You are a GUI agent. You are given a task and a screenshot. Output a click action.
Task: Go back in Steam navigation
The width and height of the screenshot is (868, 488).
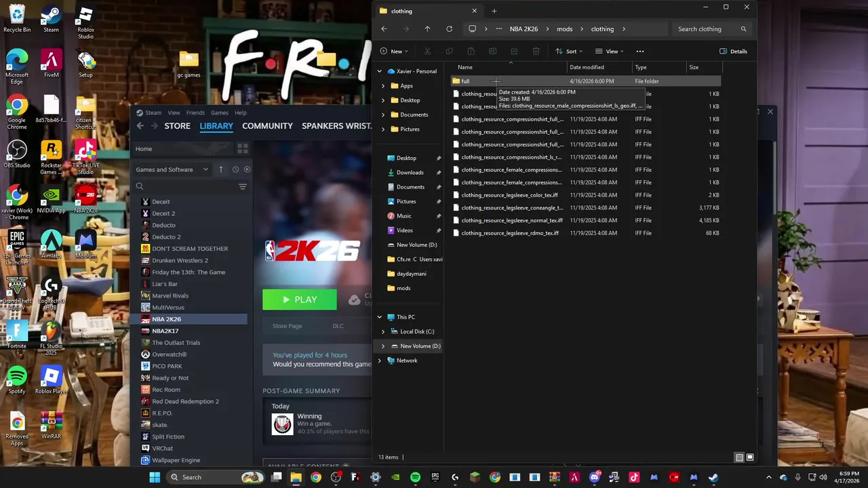[x=140, y=126]
